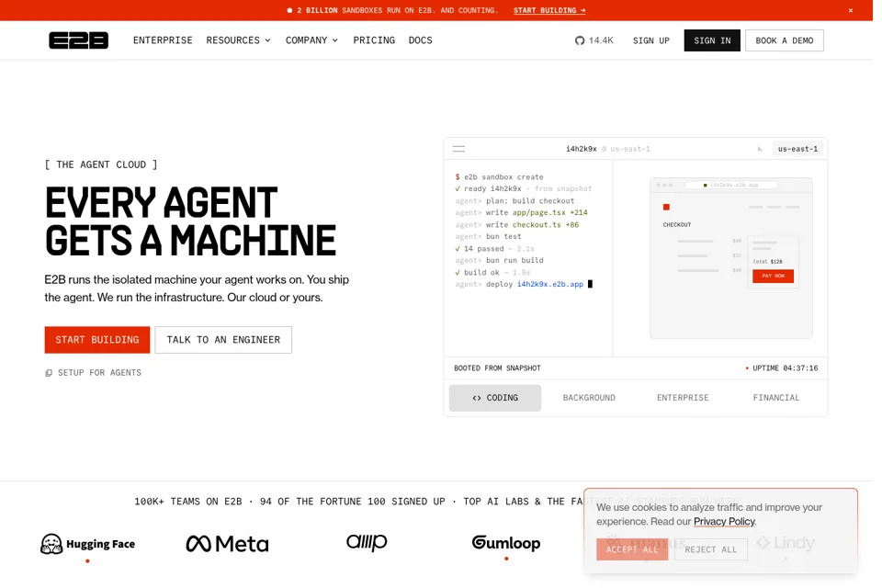Screen dimensions: 882x588
Task: Click Book a Demo button
Action: 784,40
